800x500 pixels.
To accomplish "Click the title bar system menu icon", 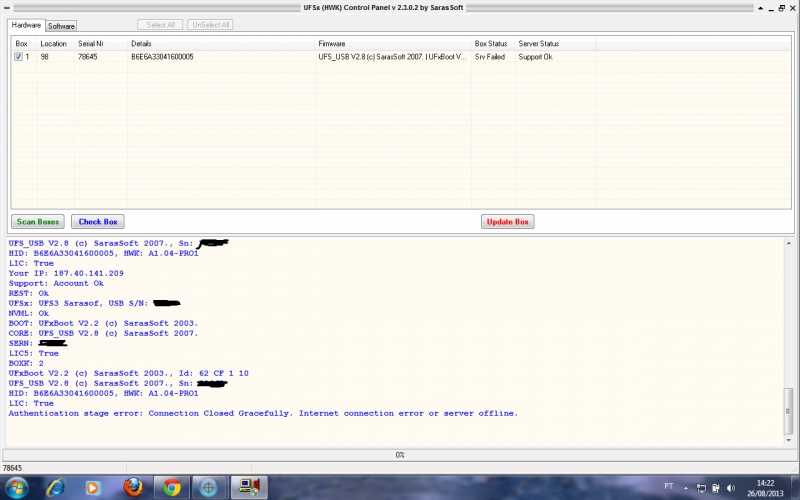I will click(6, 8).
